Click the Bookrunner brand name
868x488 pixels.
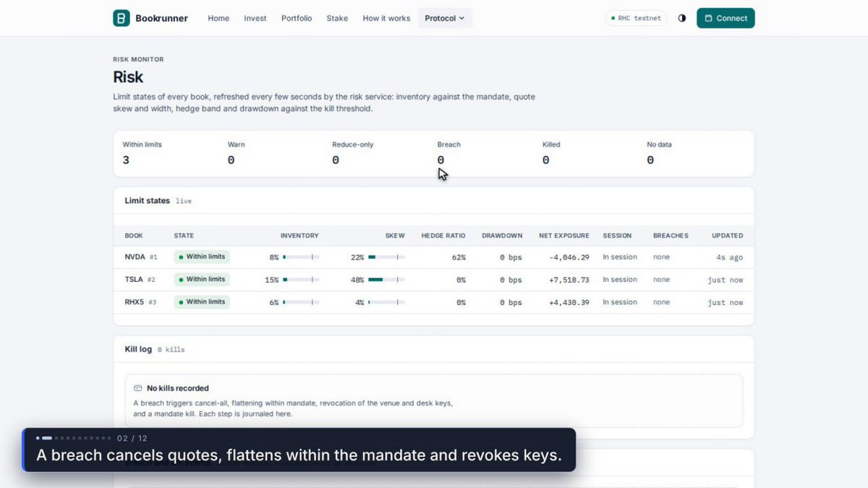click(161, 18)
